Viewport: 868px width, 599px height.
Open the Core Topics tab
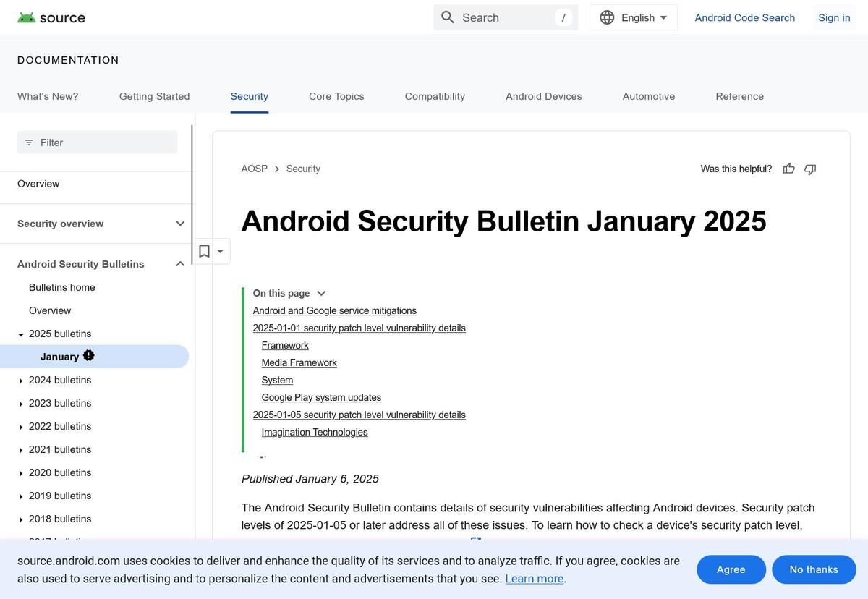point(336,96)
